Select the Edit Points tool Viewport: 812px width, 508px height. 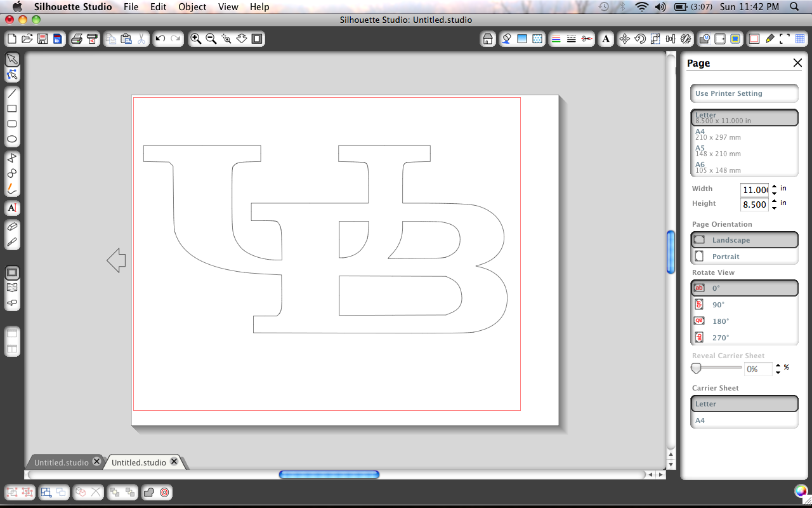12,75
